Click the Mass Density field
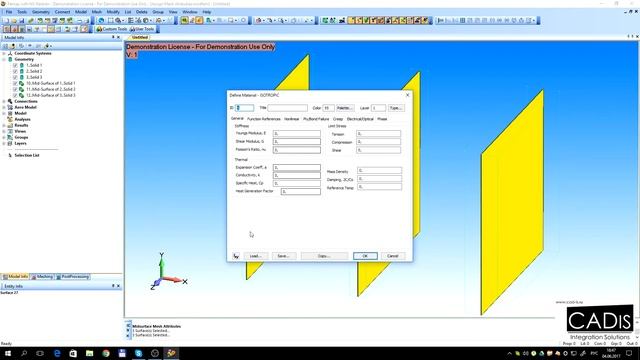This screenshot has width=640, height=360. click(379, 171)
